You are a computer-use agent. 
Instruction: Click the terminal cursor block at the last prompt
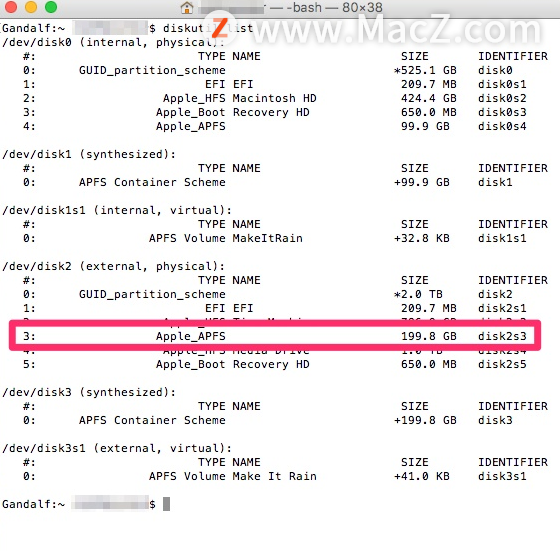point(166,504)
